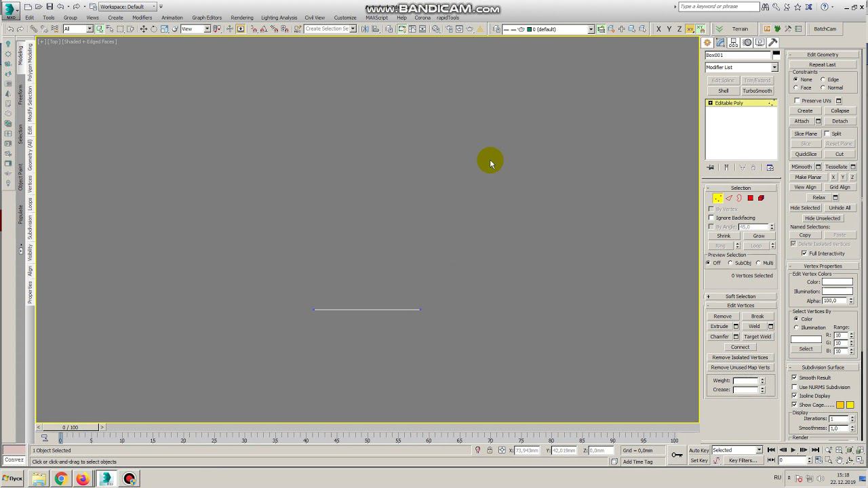Save the scene with the floppy disk icon
Viewport: 868px width, 488px height.
pos(50,7)
